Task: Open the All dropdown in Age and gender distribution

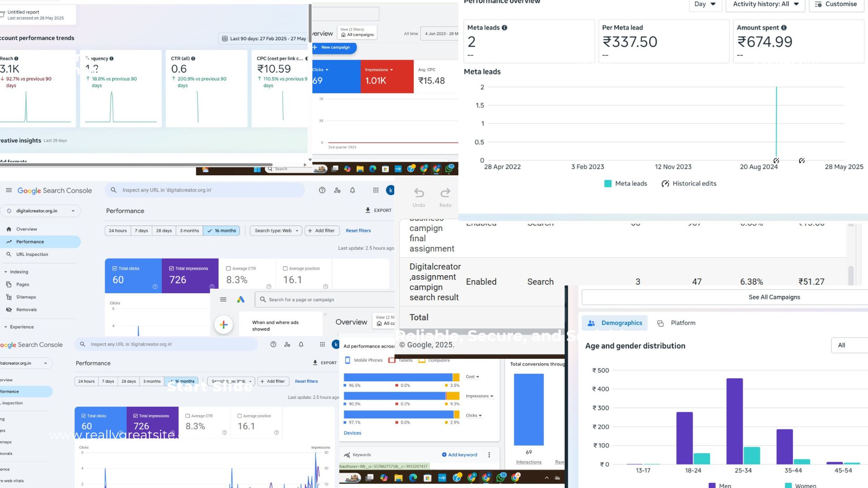Action: tap(849, 345)
